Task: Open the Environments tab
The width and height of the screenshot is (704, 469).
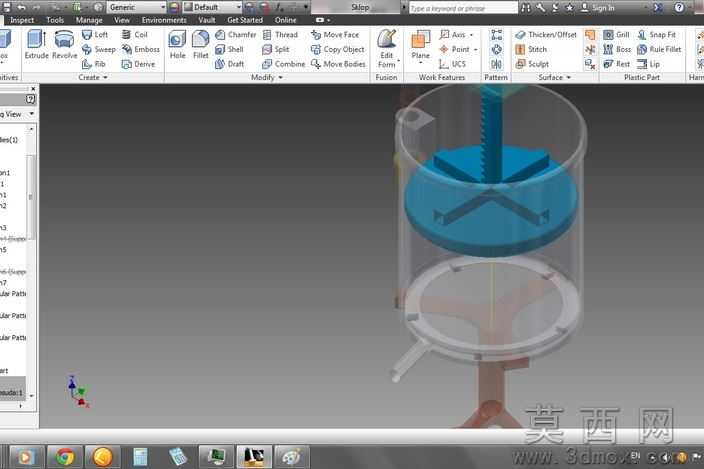Action: pos(164,20)
